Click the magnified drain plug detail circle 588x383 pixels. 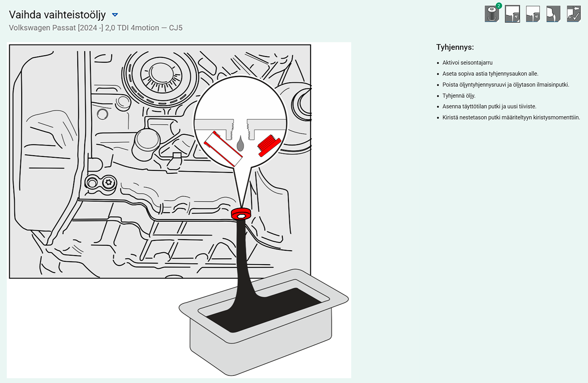pos(240,122)
